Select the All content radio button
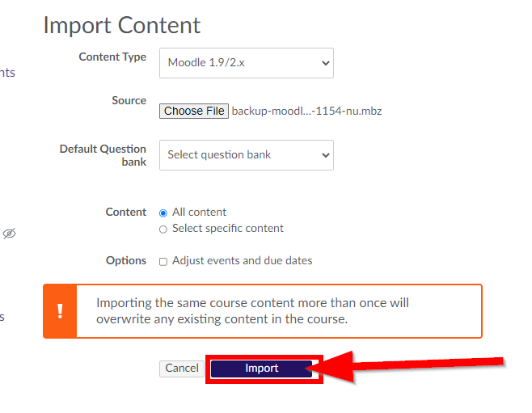This screenshot has height=413, width=532. 163,213
